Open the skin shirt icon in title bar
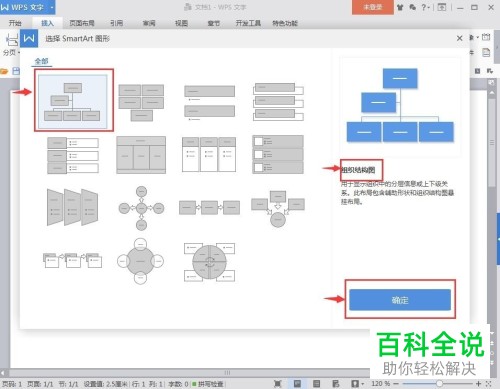 click(400, 7)
